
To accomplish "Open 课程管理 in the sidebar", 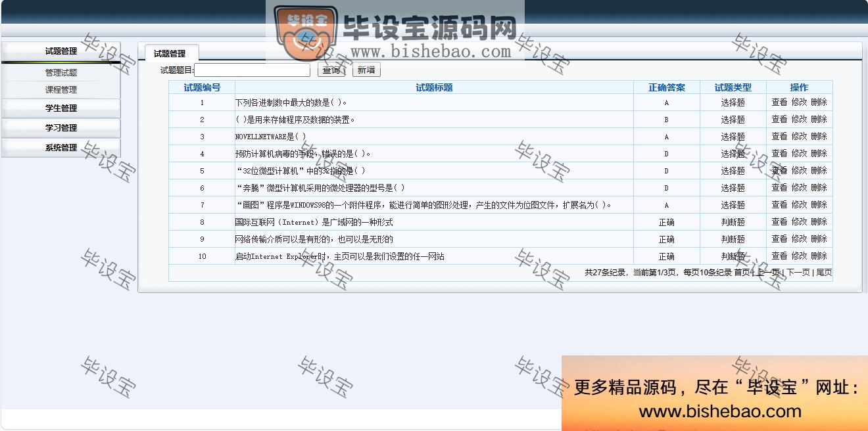I will click(61, 90).
